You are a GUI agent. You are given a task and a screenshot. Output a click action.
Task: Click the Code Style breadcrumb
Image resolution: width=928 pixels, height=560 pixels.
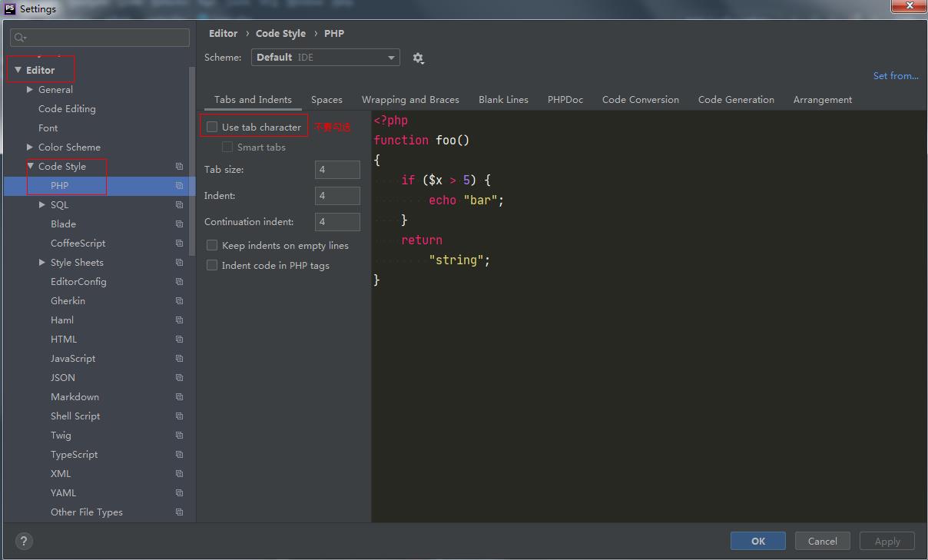[280, 34]
